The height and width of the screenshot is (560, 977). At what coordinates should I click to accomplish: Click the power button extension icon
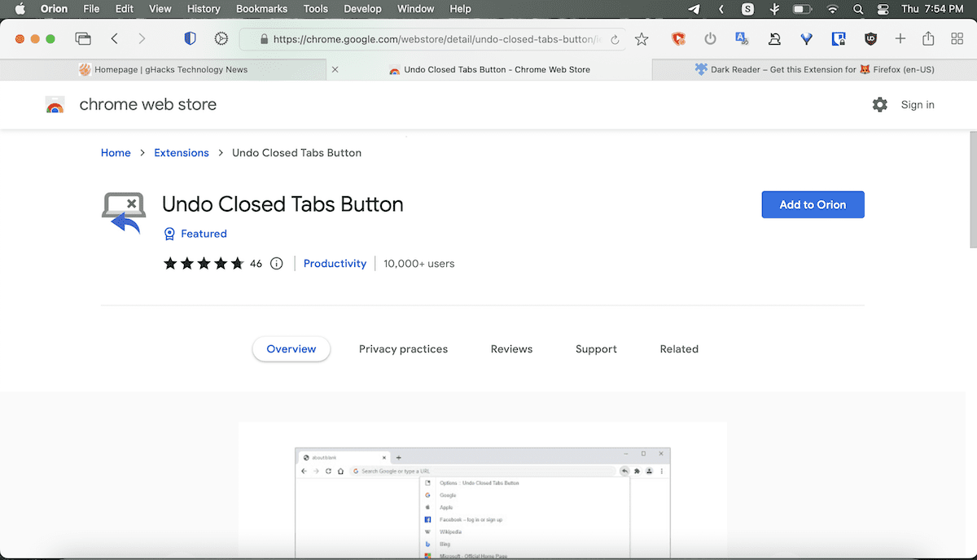point(710,38)
